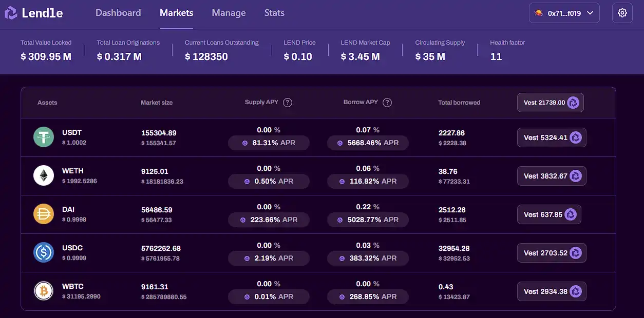Go to the Stats tab
The height and width of the screenshot is (318, 644).
[x=274, y=13]
